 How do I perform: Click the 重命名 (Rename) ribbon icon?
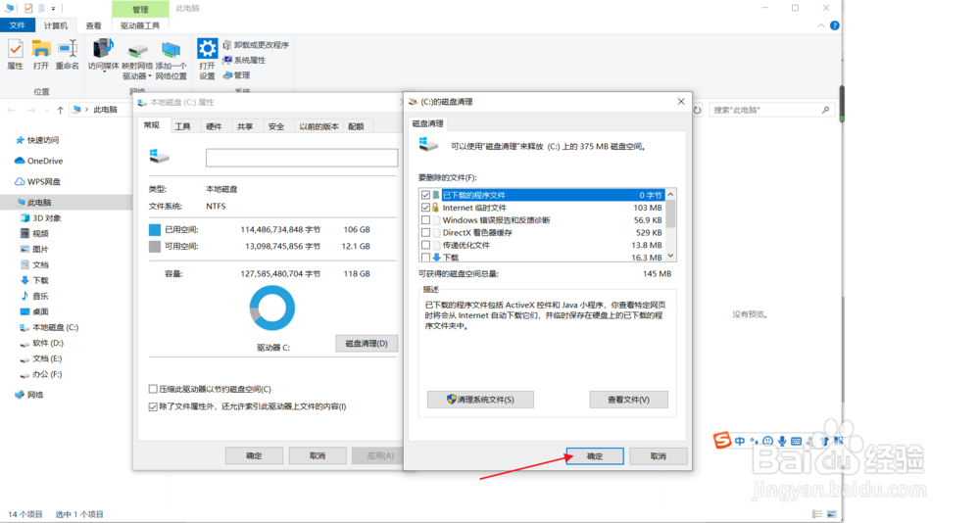(68, 55)
